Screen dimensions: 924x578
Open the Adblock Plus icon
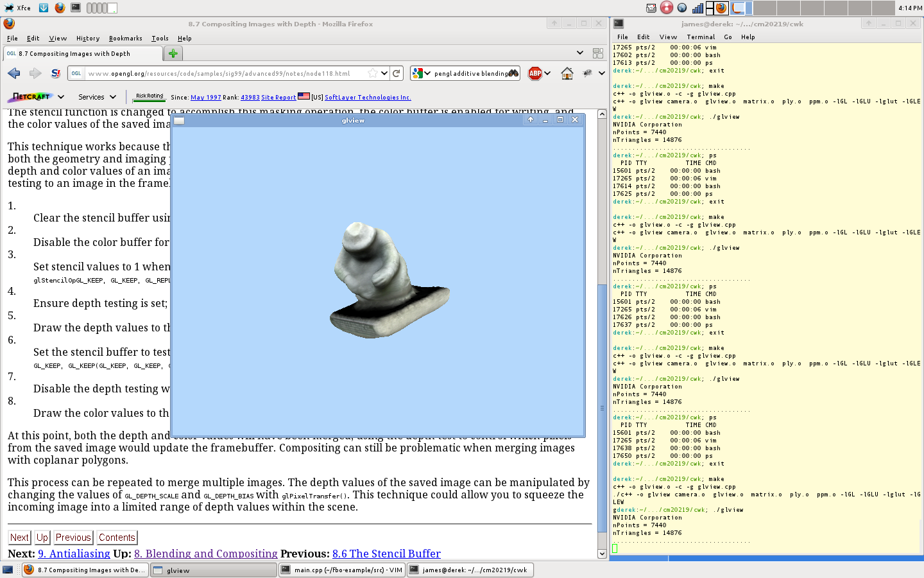(535, 73)
